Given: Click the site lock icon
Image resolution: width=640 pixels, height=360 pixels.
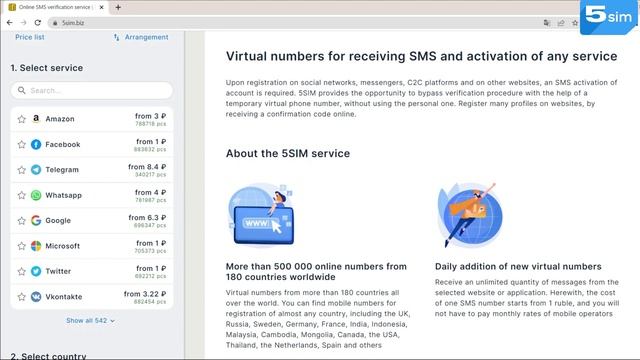Looking at the screenshot, I should tap(55, 23).
